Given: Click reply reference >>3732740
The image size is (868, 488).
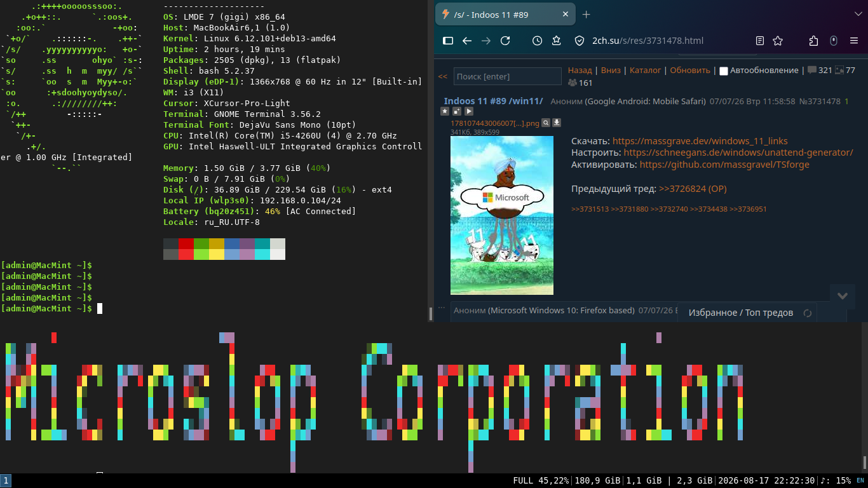Looking at the screenshot, I should click(x=669, y=209).
